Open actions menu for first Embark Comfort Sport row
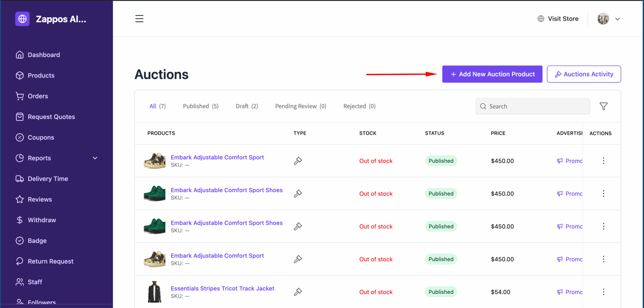Screen dimensions: 644x308 click(603, 161)
